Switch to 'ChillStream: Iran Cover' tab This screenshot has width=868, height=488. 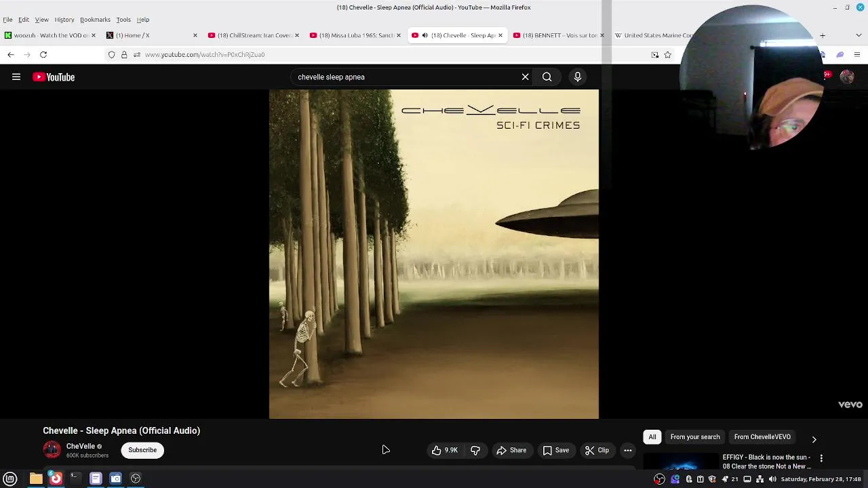coord(253,35)
